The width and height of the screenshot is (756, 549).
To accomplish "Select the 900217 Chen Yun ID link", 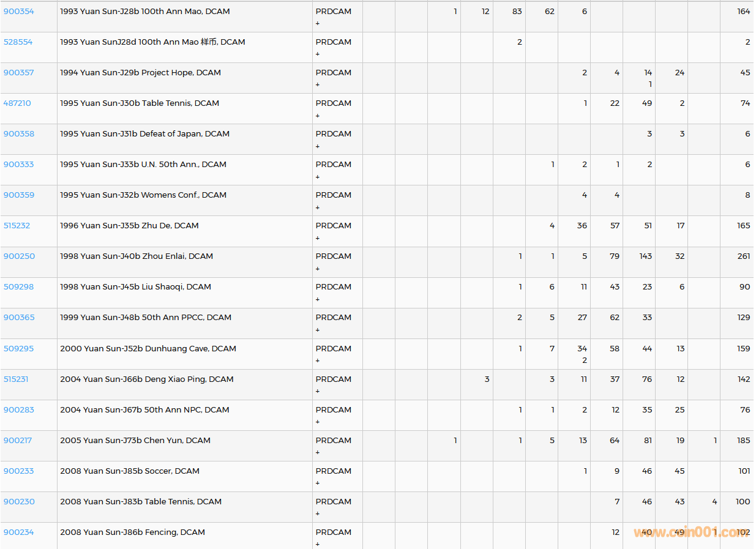I will point(18,441).
